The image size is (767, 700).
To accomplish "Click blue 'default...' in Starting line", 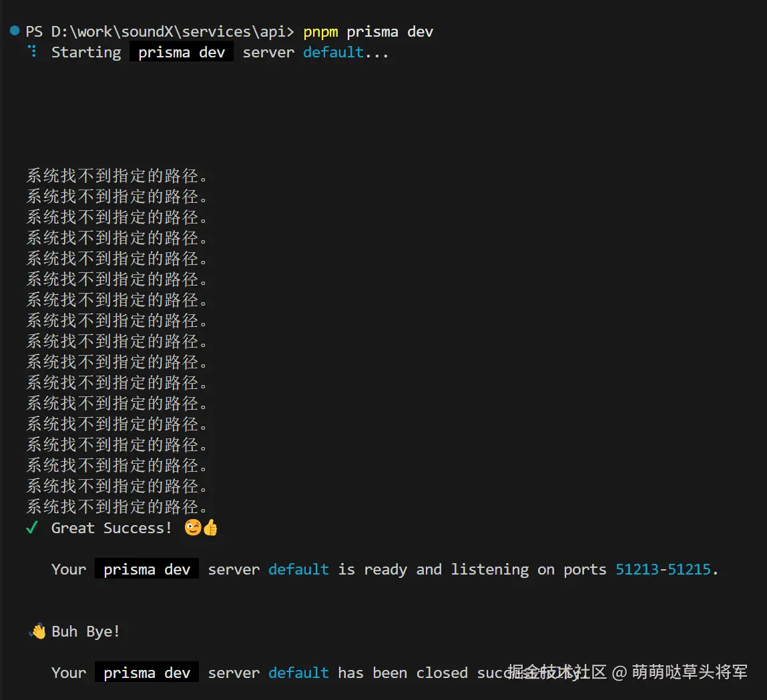I will [x=346, y=52].
